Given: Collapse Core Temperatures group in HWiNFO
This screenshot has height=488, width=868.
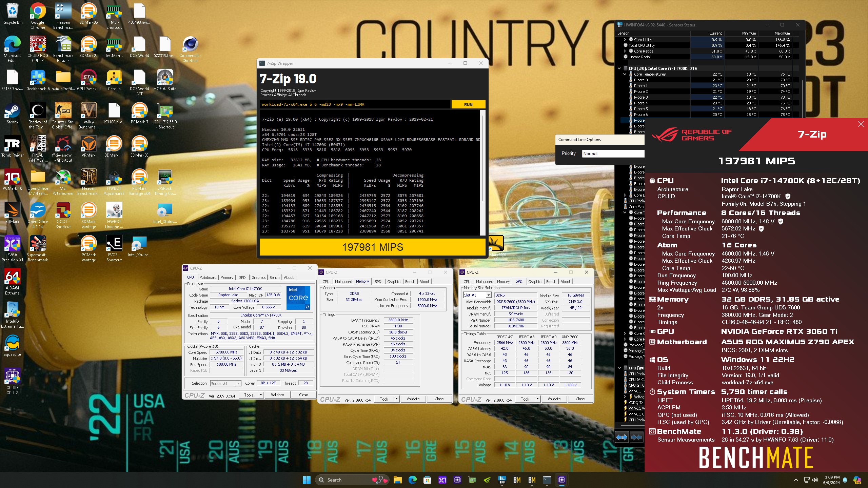Looking at the screenshot, I should tap(625, 74).
